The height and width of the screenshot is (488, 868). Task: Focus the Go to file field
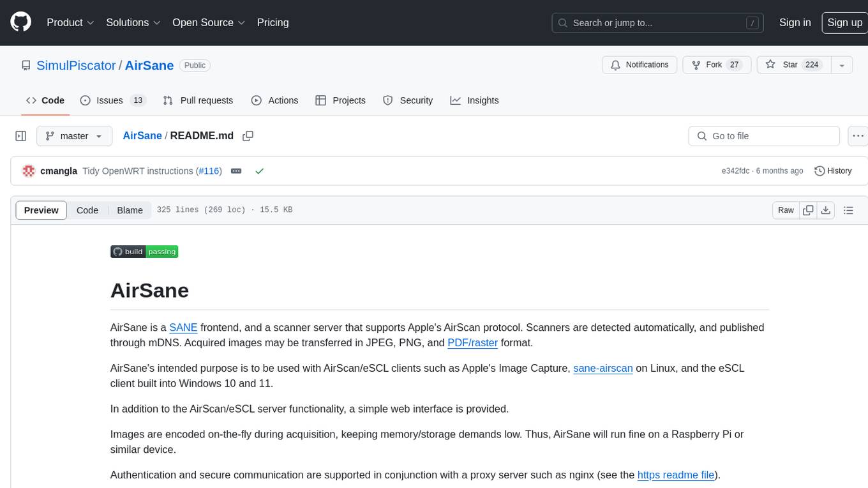(764, 136)
